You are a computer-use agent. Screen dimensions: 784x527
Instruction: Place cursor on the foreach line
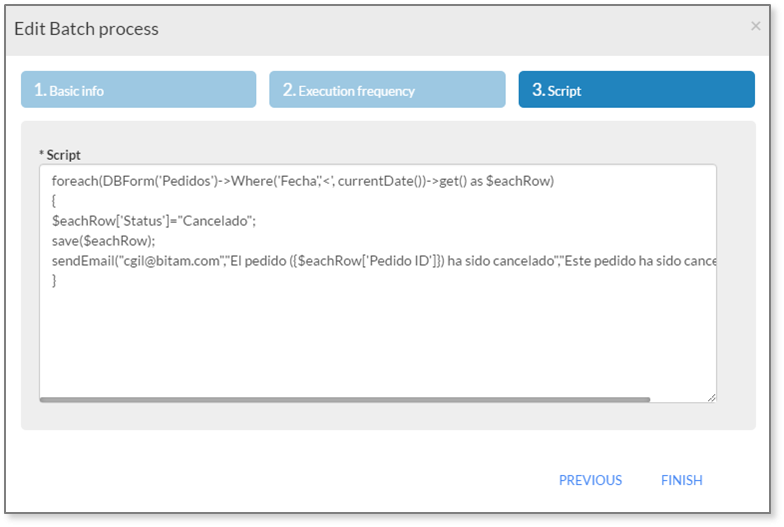[302, 180]
